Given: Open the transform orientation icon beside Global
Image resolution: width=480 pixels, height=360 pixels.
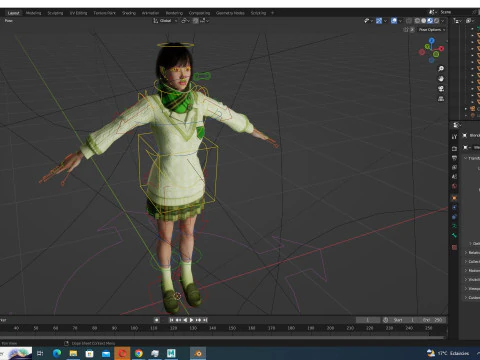Looking at the screenshot, I should pyautogui.click(x=155, y=21).
